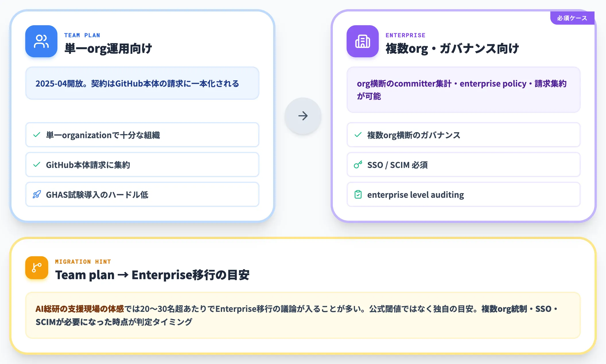Click the orange Migration Hint branch icon
This screenshot has height=364, width=606.
point(37,268)
